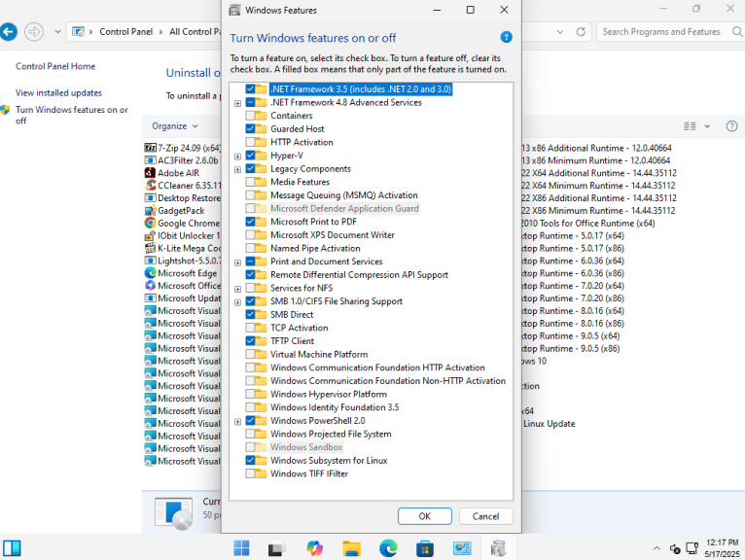Open File Explorer from the taskbar
Image resolution: width=745 pixels, height=560 pixels.
[352, 548]
